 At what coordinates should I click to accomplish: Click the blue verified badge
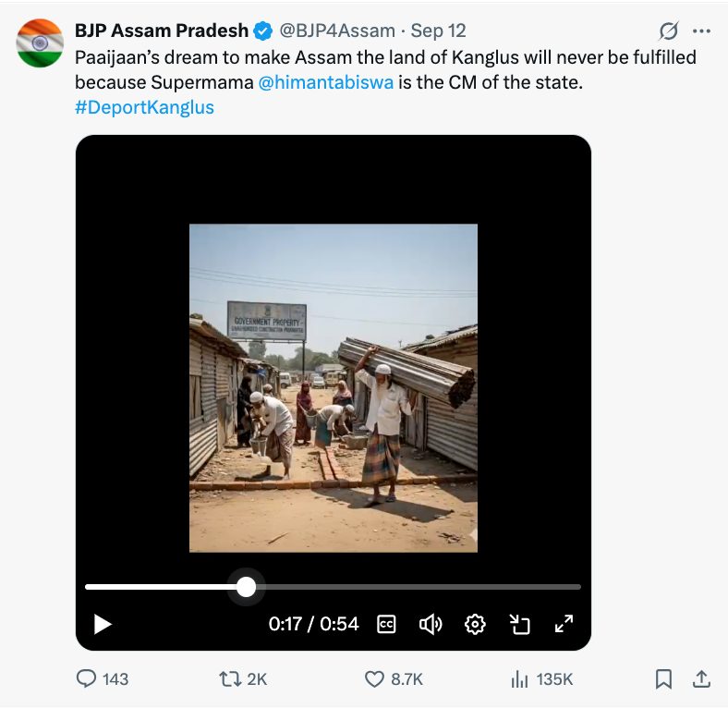263,31
